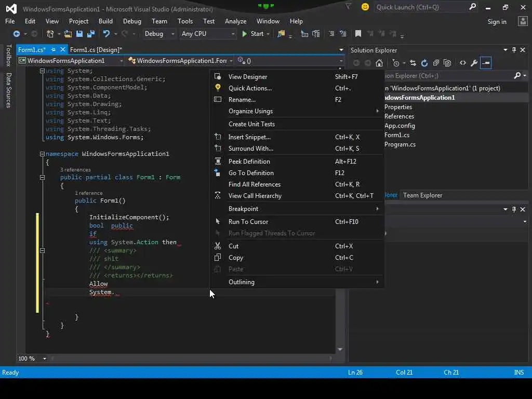Image resolution: width=532 pixels, height=399 pixels.
Task: Click the Properties wrench icon
Action: click(x=474, y=63)
